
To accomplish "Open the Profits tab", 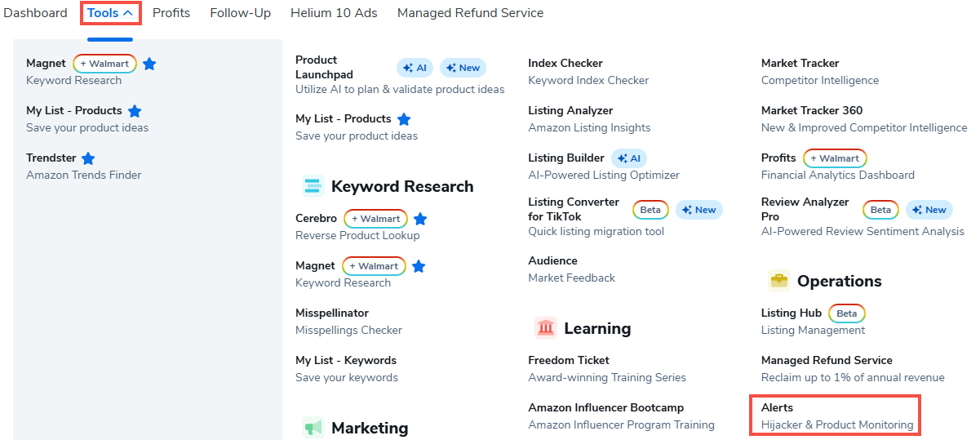I will tap(171, 13).
